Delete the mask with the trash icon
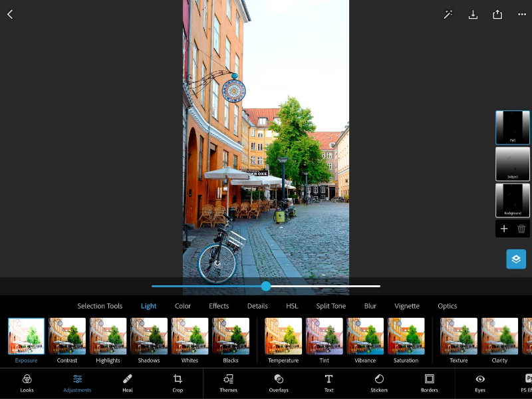This screenshot has width=532, height=399. 521,229
